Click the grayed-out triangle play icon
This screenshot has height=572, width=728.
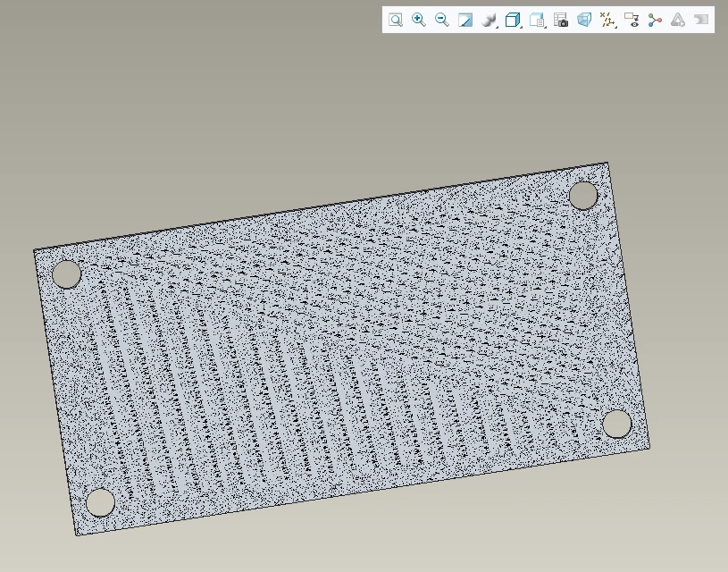coord(678,20)
